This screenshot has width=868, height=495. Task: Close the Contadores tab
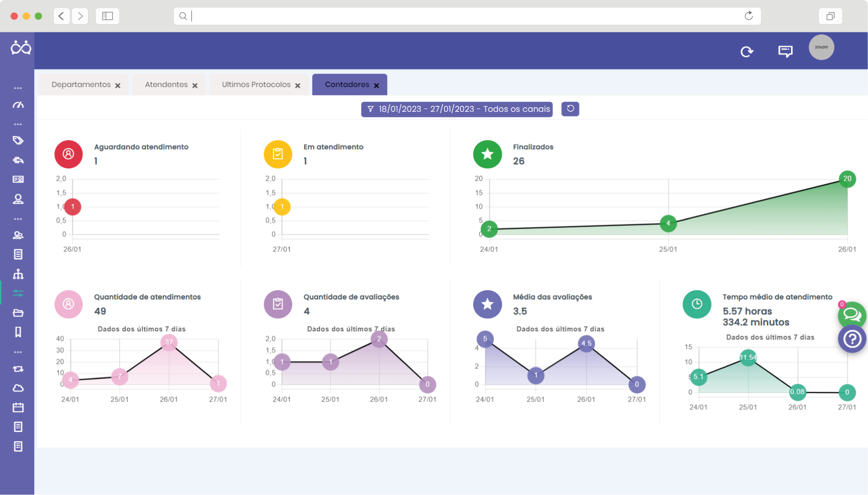(x=377, y=85)
